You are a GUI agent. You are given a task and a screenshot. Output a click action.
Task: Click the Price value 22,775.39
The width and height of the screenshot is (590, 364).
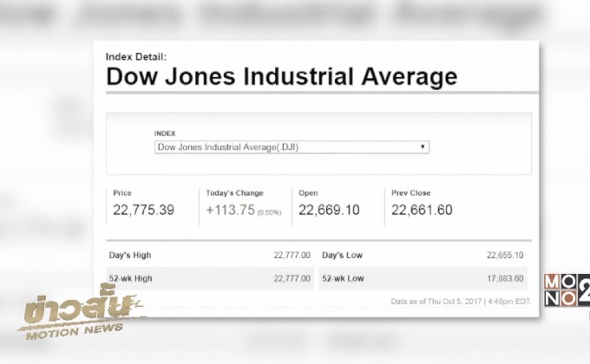pos(144,211)
